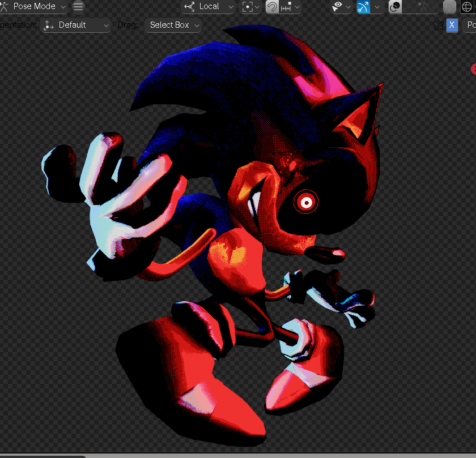Click the butterfly mirror icon beside X
This screenshot has height=458, width=476.
[439, 25]
